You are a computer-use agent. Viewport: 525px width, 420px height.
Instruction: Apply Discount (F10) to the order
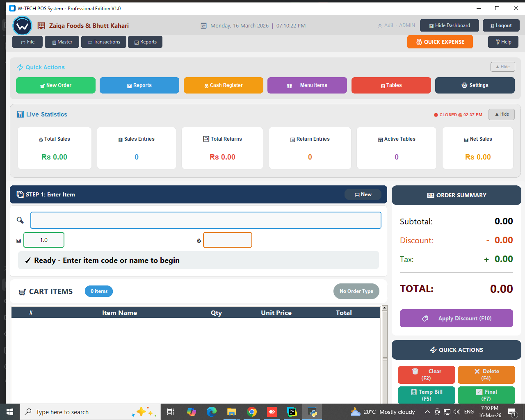click(457, 318)
